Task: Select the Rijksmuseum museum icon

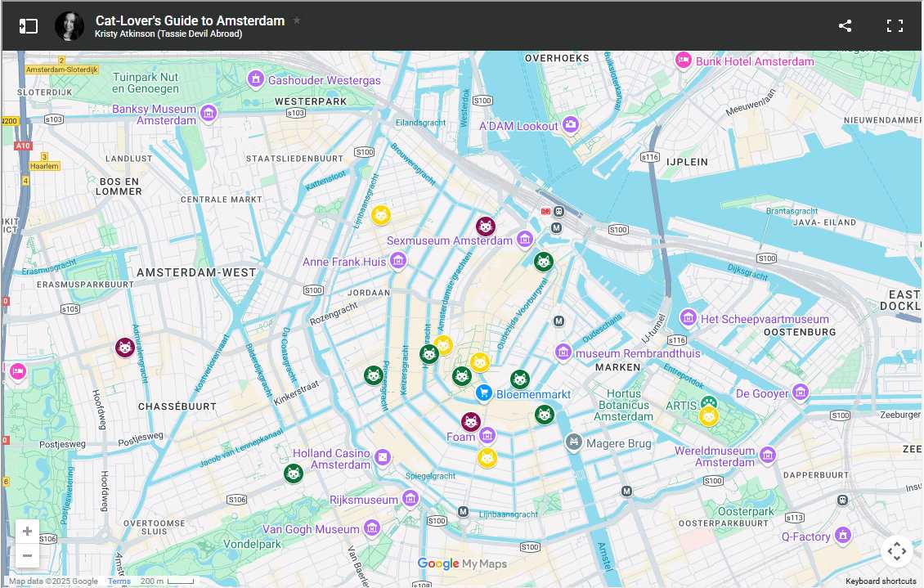Action: [410, 498]
